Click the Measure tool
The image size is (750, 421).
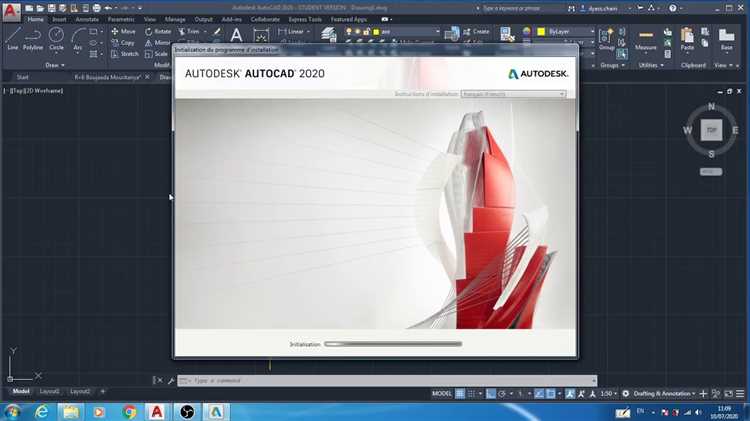(646, 39)
